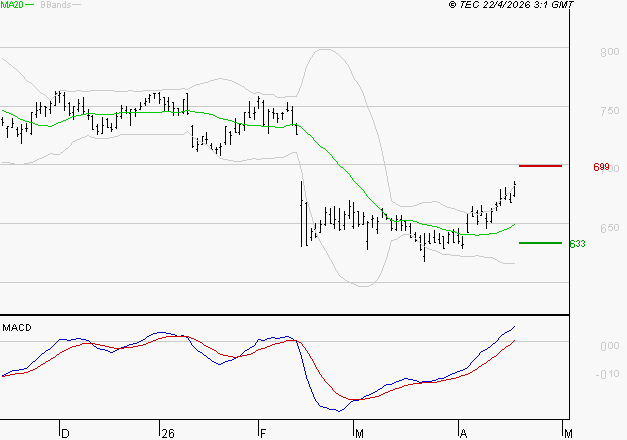
Task: Click the 26 year label on the time axis
Action: tap(168, 433)
